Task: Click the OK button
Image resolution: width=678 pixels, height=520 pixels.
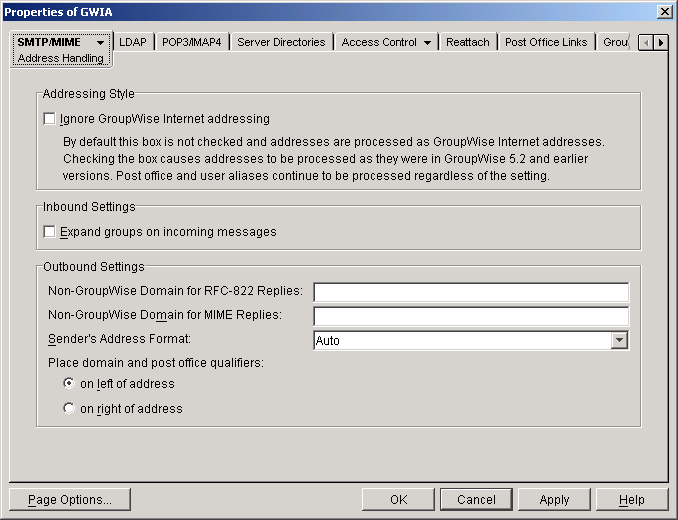Action: (398, 499)
